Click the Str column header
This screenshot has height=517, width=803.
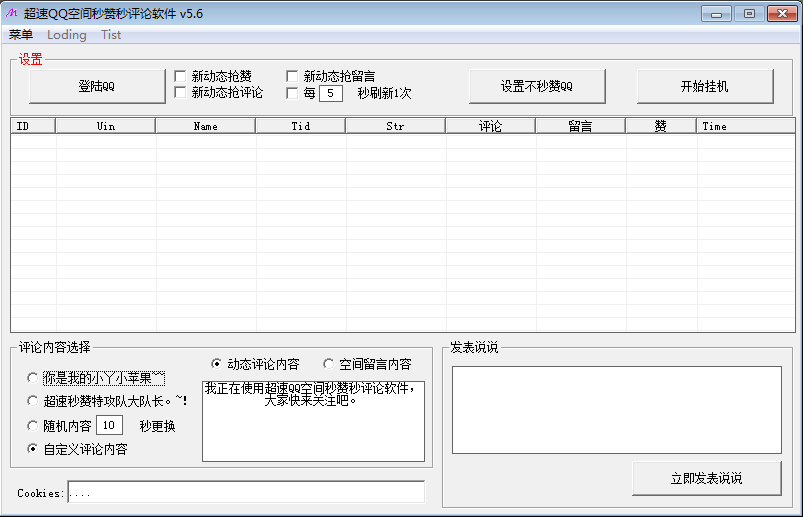point(395,126)
